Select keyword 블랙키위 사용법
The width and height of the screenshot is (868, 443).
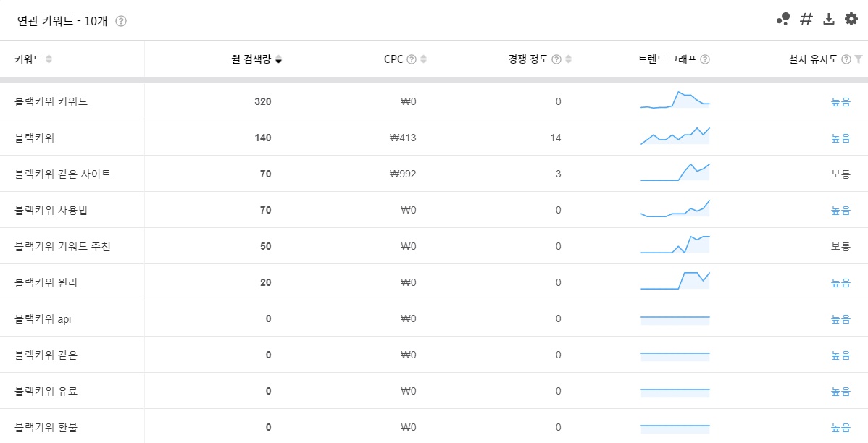click(x=51, y=210)
